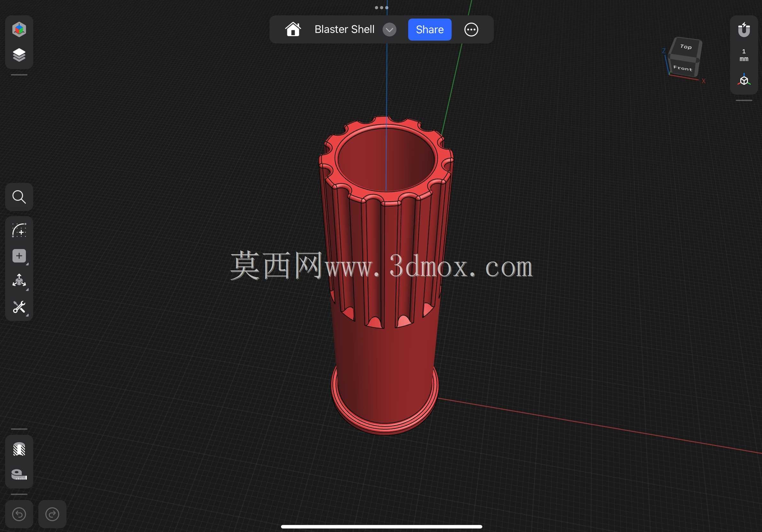Click the Blaster Shell project title
The image size is (762, 532).
point(344,29)
